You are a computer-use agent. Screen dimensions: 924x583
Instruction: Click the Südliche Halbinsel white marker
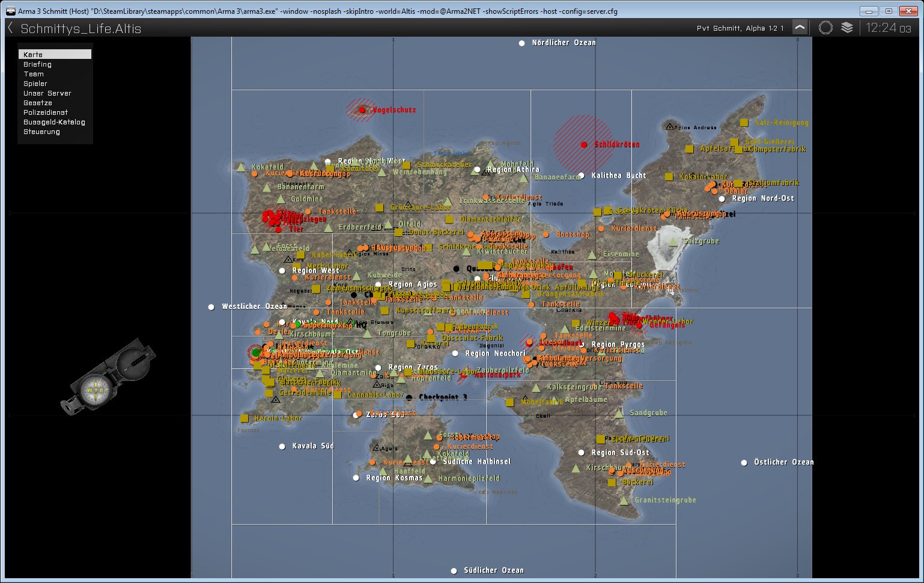click(433, 462)
